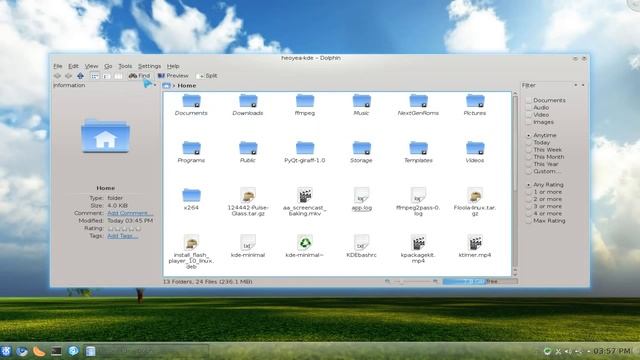Select install_flash_player_10_linux.deb package
The image size is (640, 360).
point(191,252)
